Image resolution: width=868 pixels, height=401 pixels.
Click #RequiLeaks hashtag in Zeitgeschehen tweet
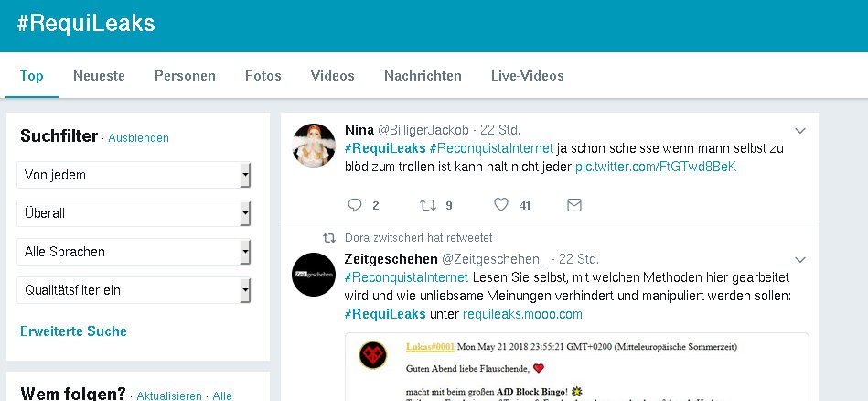click(x=385, y=315)
